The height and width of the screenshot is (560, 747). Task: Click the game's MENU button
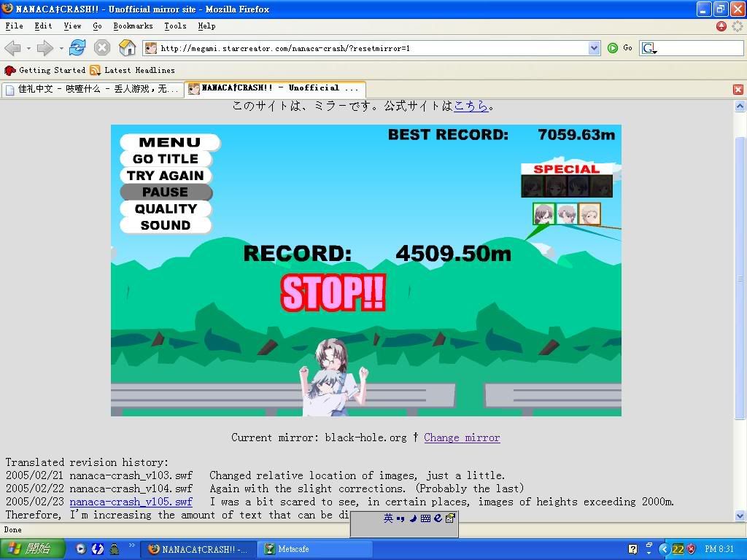[x=169, y=142]
